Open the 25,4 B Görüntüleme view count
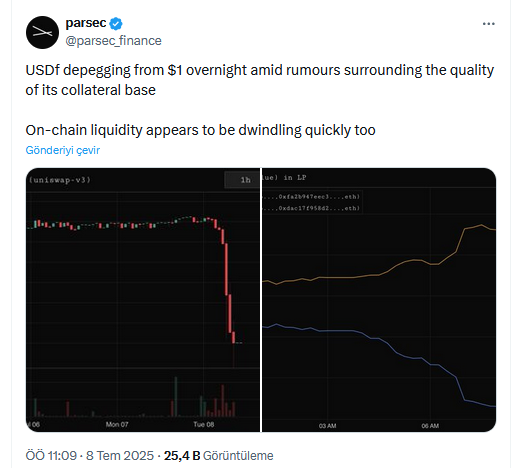The width and height of the screenshot is (513, 468). 218,455
